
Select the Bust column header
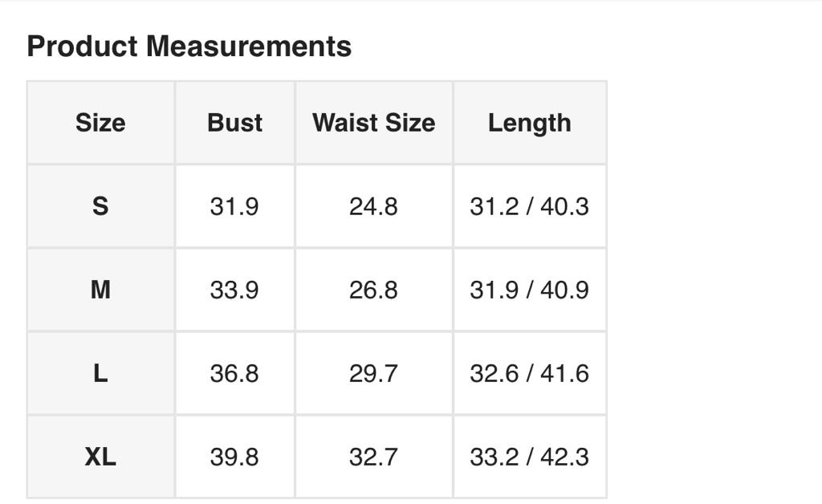(234, 123)
